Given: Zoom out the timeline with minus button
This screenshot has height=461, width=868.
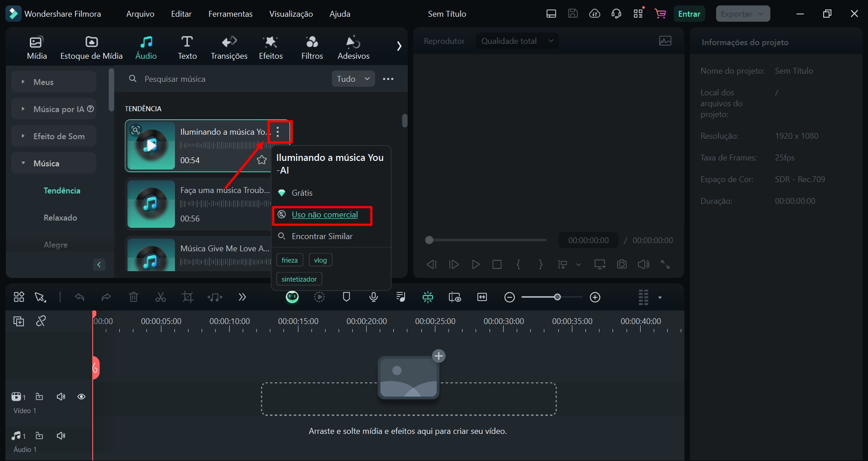Looking at the screenshot, I should tap(509, 297).
